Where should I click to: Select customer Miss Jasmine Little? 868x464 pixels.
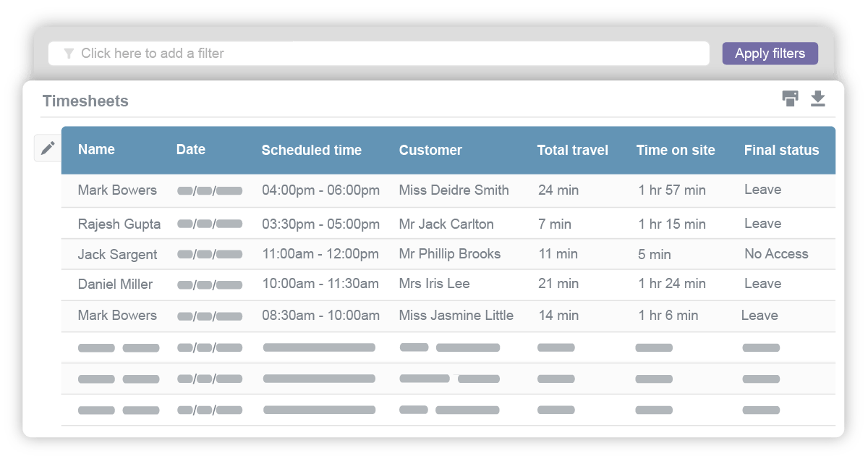coord(456,316)
